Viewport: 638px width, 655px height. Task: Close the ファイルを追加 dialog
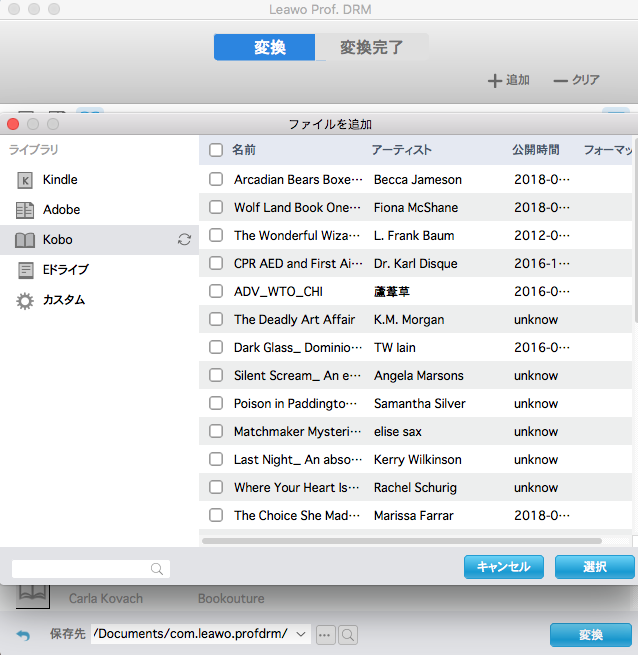[x=13, y=124]
